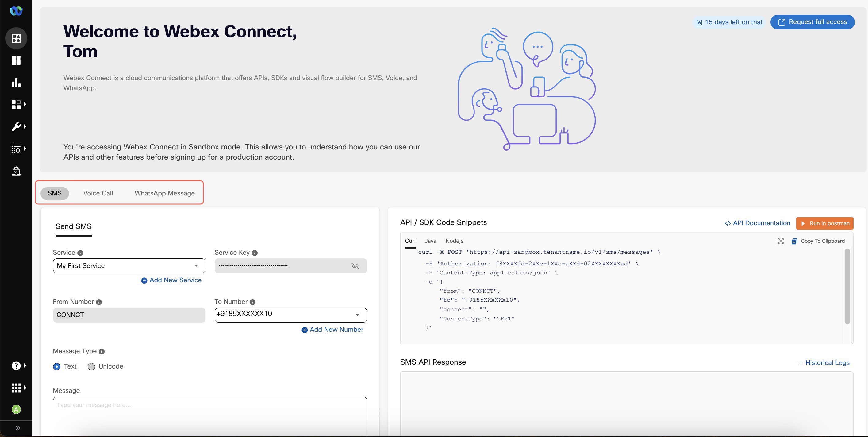
Task: Click the green user avatar A
Action: [x=16, y=409]
